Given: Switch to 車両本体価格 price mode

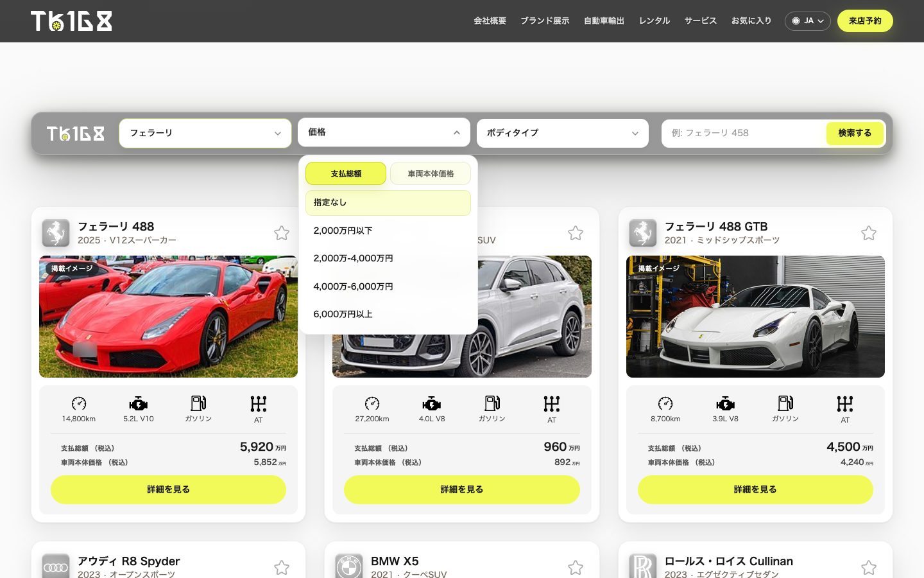Looking at the screenshot, I should tap(431, 173).
